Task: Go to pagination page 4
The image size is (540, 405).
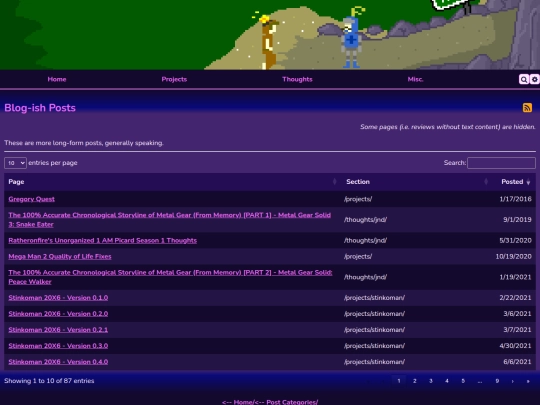Action: 447,381
